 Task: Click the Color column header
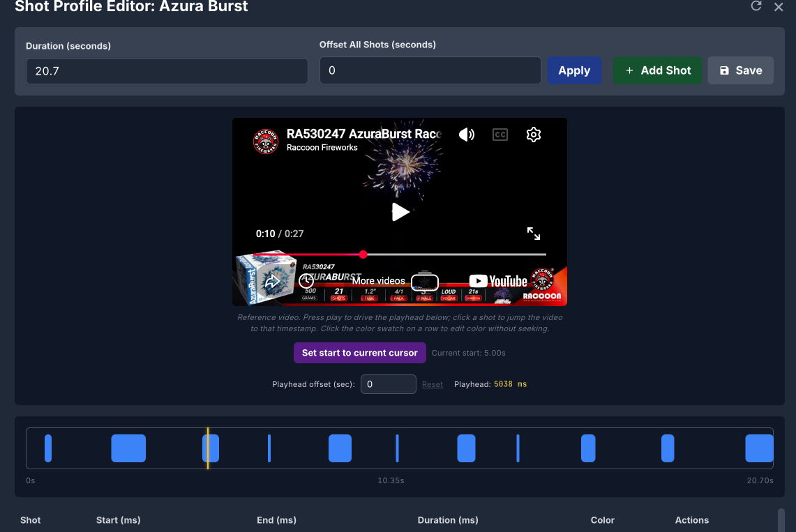click(x=603, y=520)
